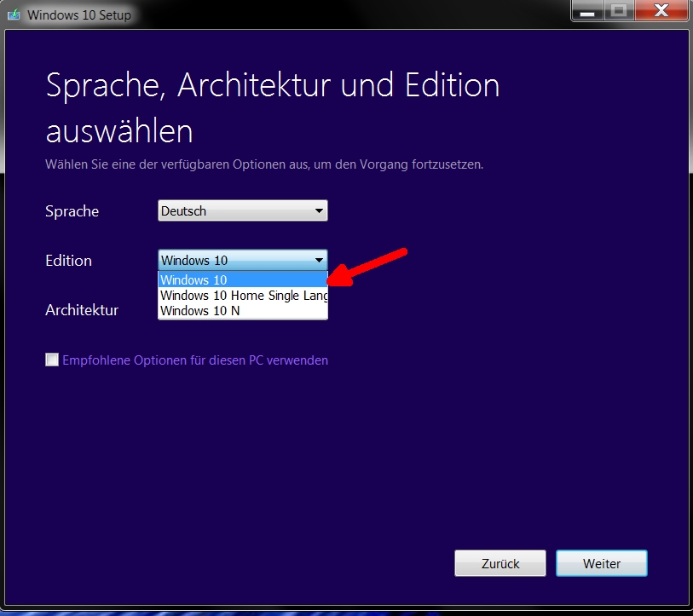Click the Windows 10 Setup title text
Image resolution: width=693 pixels, height=616 pixels.
coord(79,15)
